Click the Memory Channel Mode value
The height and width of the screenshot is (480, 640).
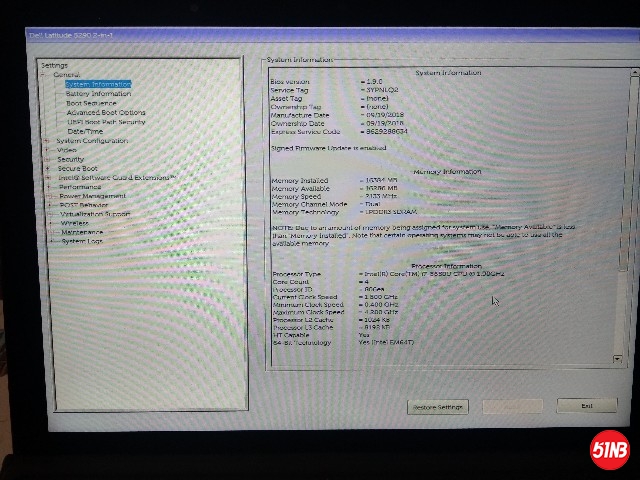373,204
